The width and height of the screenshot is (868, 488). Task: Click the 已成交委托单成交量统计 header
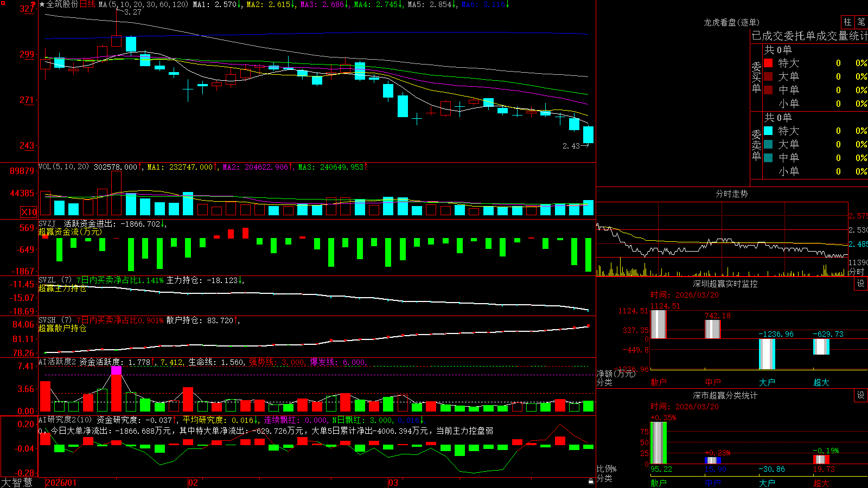(x=809, y=36)
